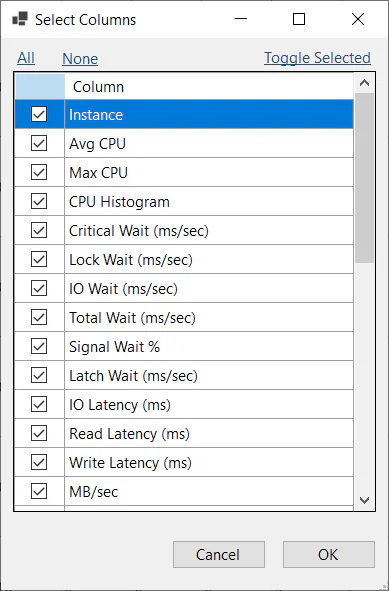Screen dimensions: 389x591
Task: Uncheck the Write Latency (ms) checkbox
Action: pos(39,462)
